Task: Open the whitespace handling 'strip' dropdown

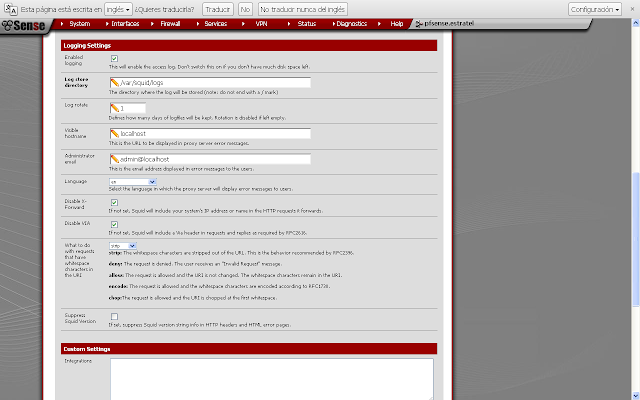Action: point(122,246)
